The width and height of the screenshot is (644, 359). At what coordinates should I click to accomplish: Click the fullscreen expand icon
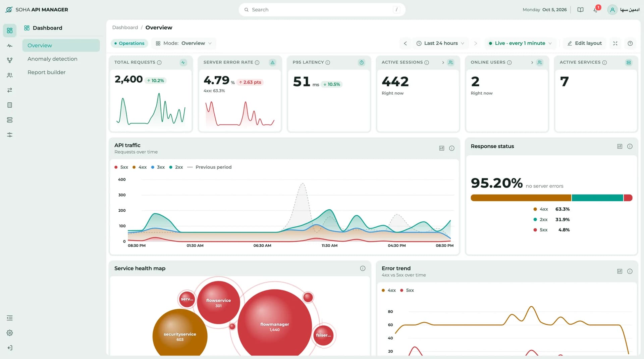click(615, 43)
